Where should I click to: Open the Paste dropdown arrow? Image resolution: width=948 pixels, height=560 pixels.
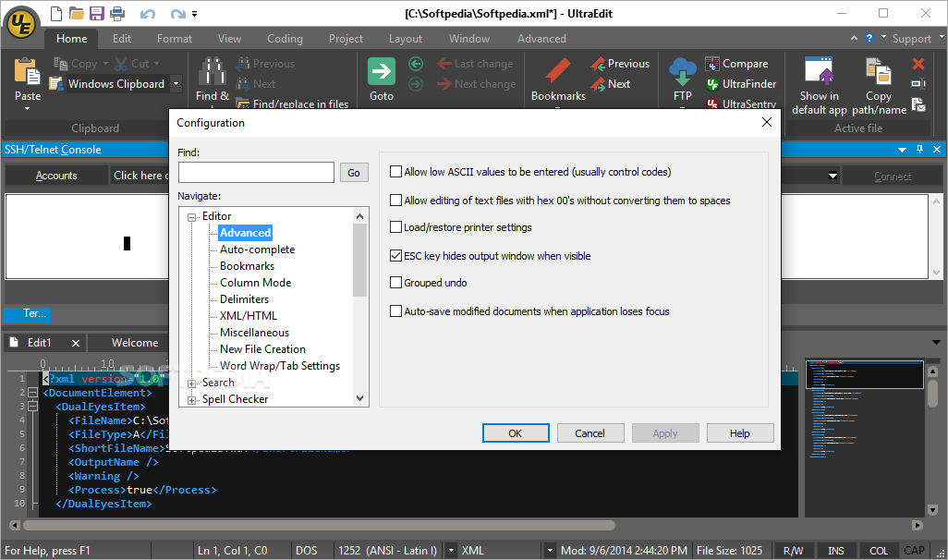(x=27, y=109)
